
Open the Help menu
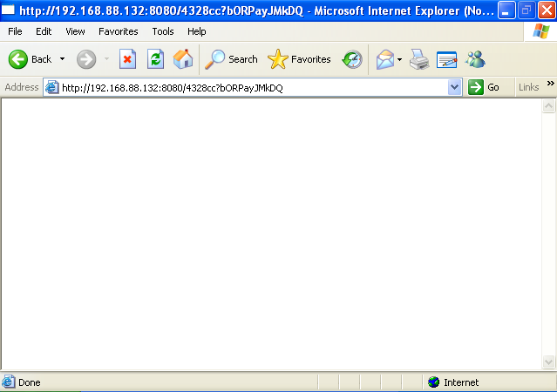(x=197, y=31)
